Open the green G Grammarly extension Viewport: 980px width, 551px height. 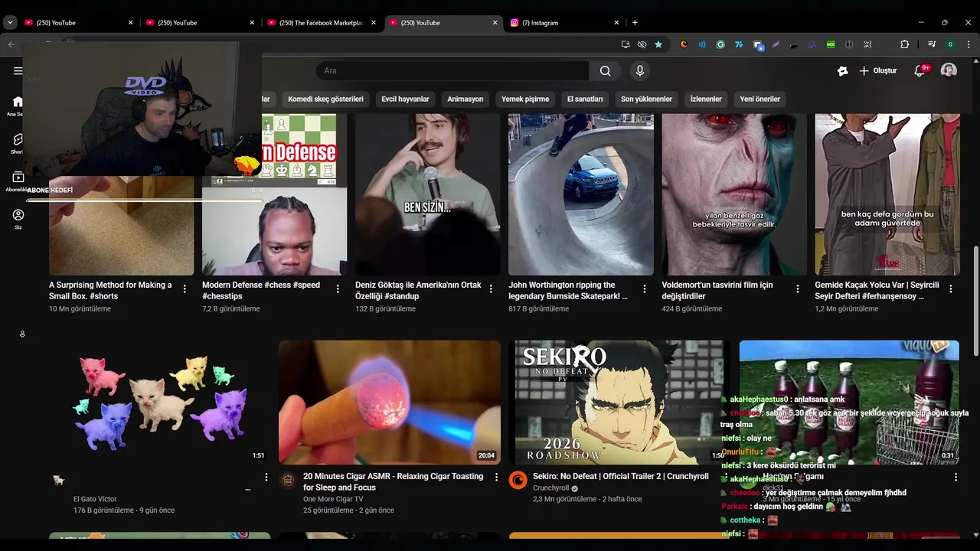coord(720,44)
